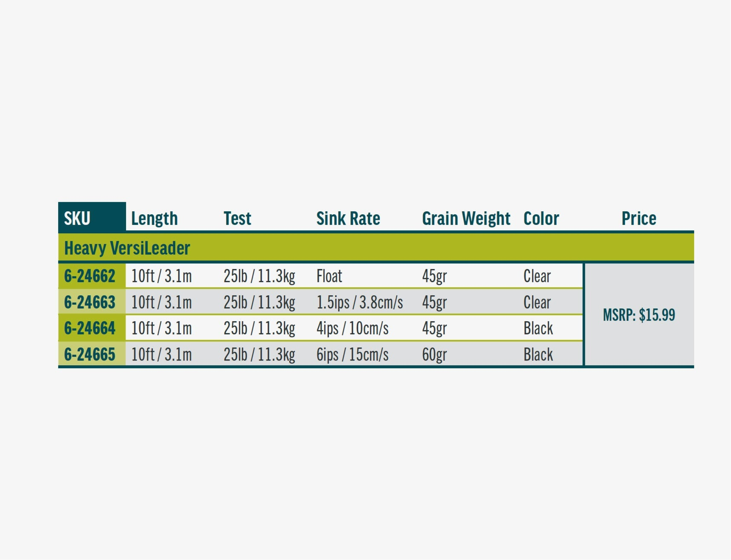Viewport: 731px width, 560px height.
Task: Click the Heavy VersiLeader section banner
Action: (x=127, y=248)
